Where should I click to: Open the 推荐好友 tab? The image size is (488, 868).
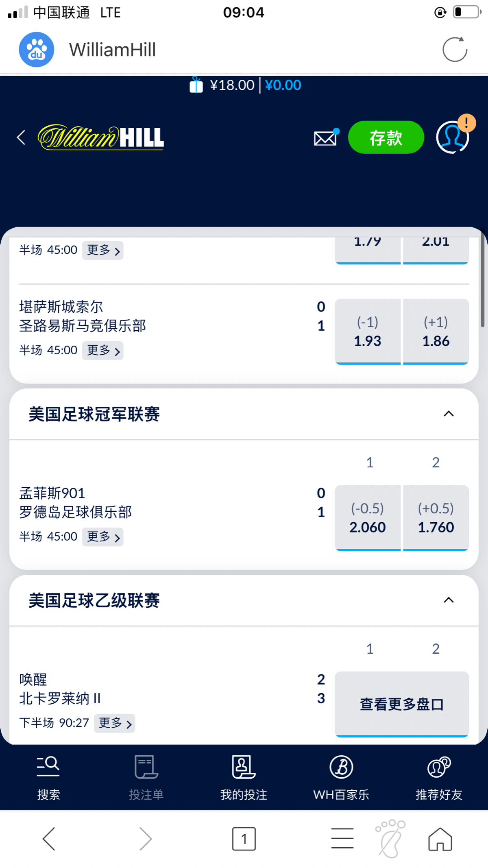coord(439,777)
